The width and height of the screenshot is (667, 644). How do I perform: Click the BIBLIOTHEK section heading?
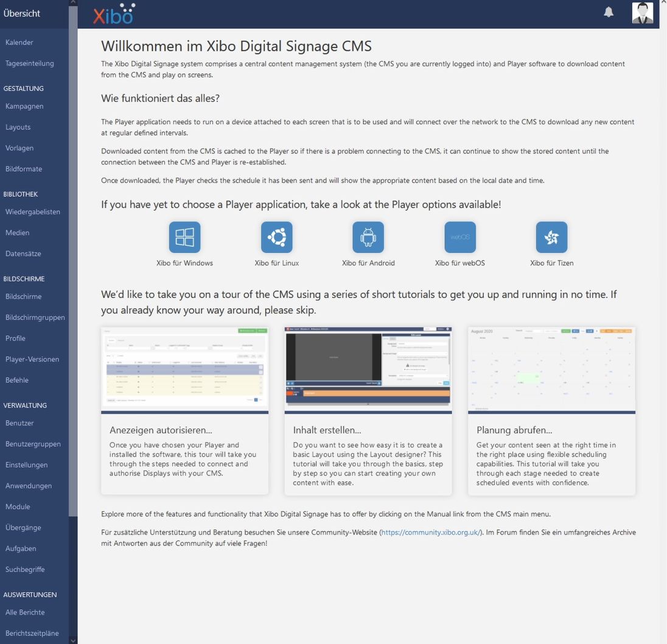point(21,194)
